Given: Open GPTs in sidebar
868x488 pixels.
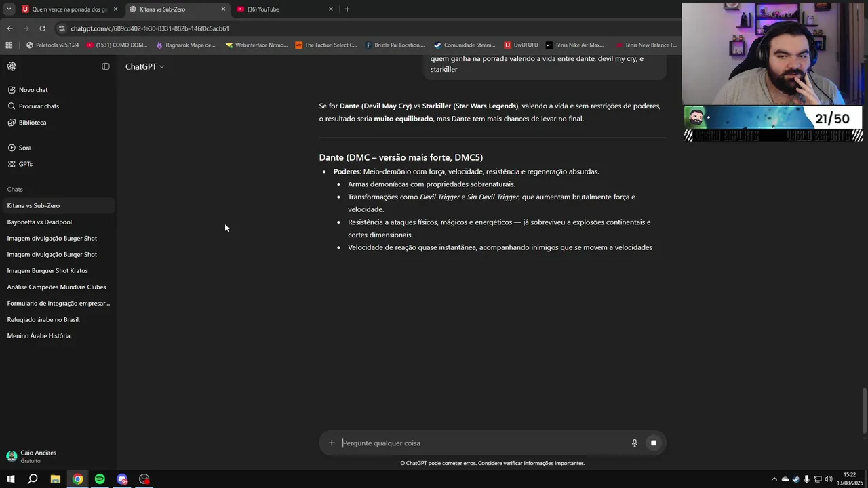Looking at the screenshot, I should 26,164.
